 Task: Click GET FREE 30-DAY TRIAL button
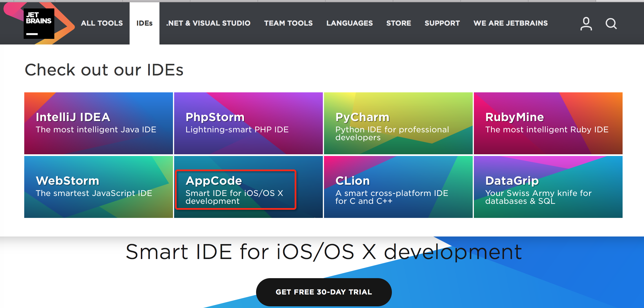point(324,292)
